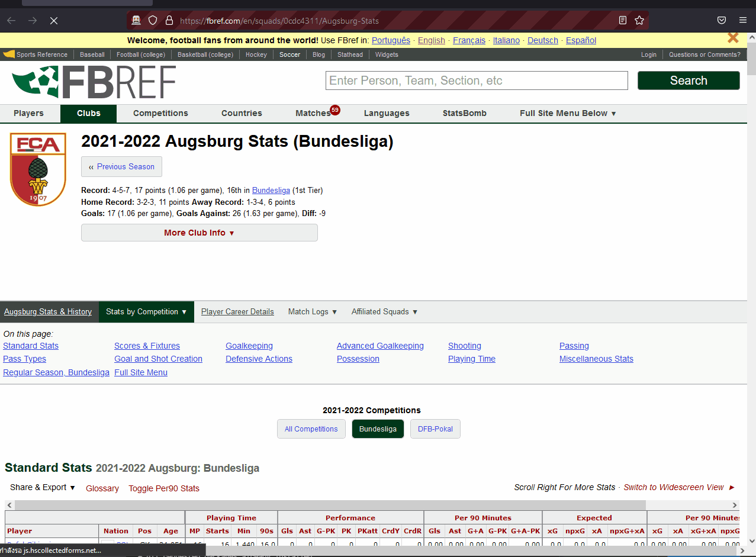This screenshot has height=557, width=756.
Task: Open the Stathead top bar link
Action: coord(350,54)
